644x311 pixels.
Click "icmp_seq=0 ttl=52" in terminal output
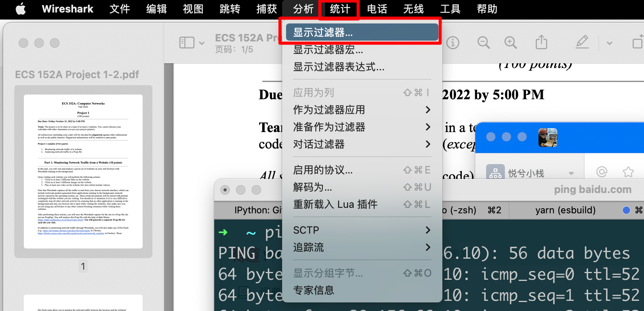[x=561, y=274]
